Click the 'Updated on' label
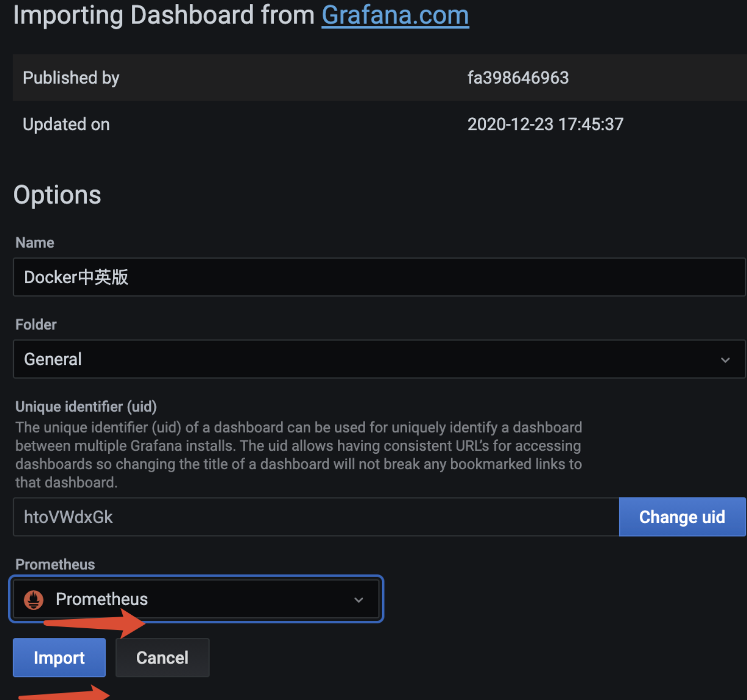 point(66,124)
